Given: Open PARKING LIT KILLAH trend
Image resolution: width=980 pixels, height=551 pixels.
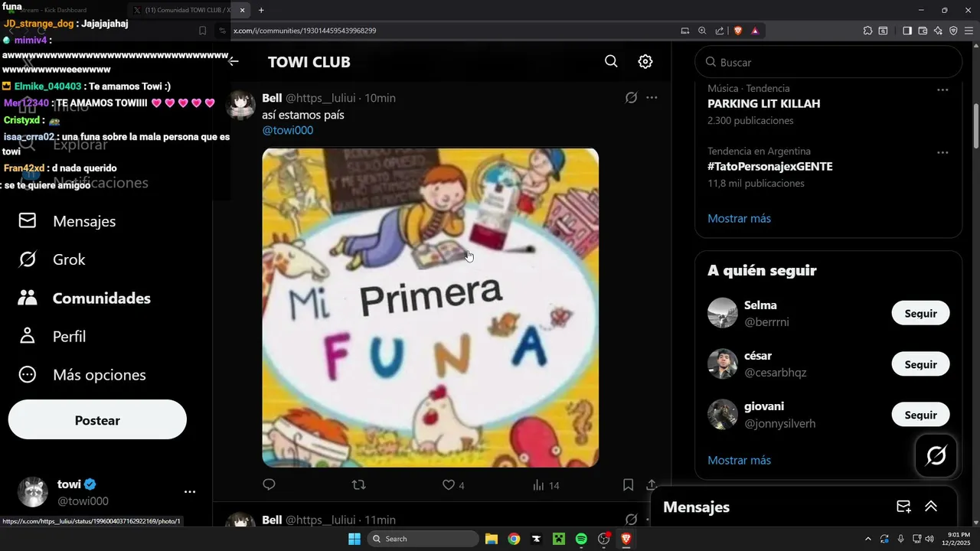Looking at the screenshot, I should 763,104.
